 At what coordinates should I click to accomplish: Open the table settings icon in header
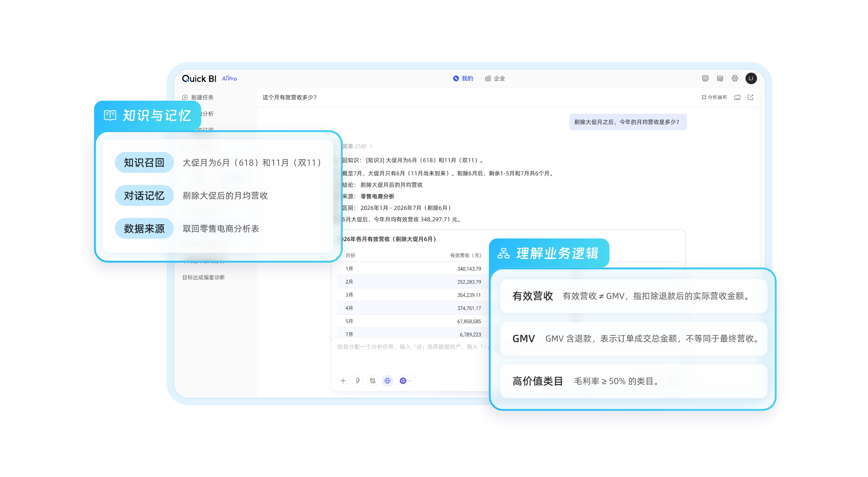coord(720,78)
